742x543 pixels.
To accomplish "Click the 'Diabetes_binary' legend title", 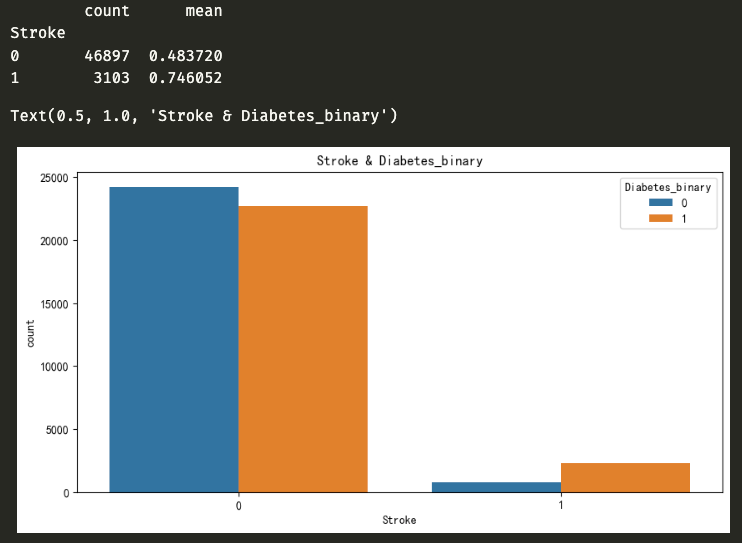I will (668, 187).
